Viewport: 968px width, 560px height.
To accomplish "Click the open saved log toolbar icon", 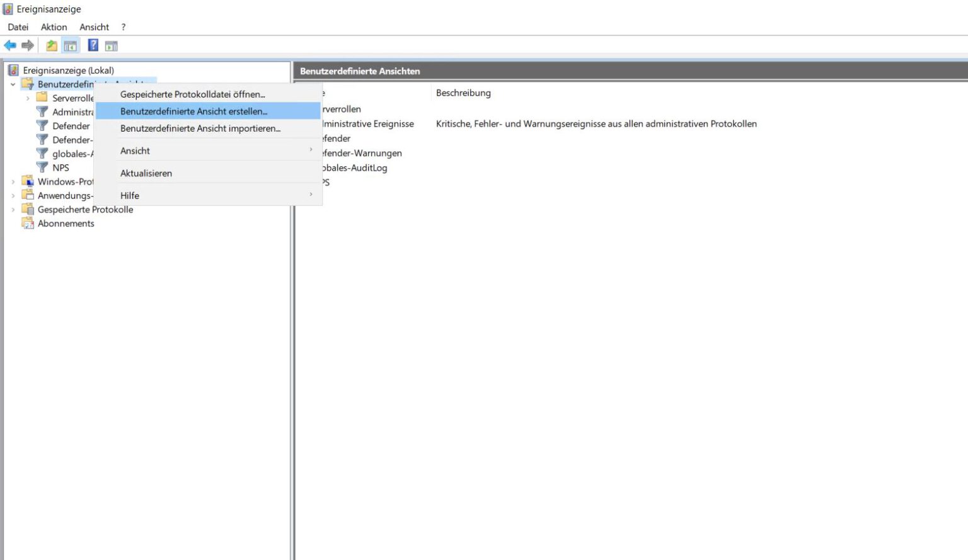I will click(x=50, y=45).
